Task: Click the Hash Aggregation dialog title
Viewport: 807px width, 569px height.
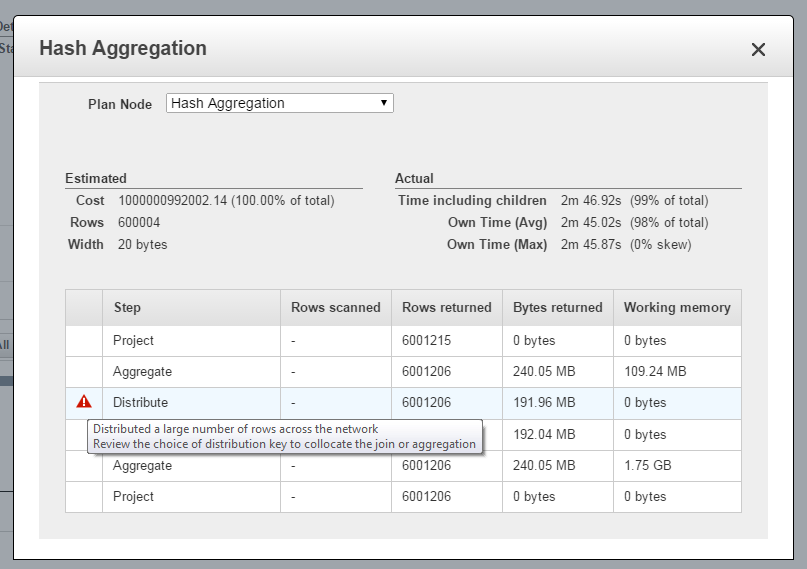Action: tap(123, 48)
